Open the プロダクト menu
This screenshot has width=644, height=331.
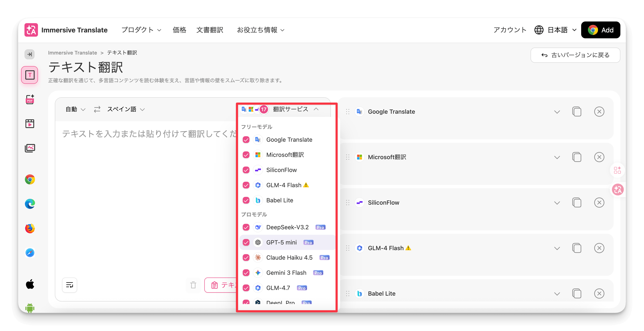(141, 30)
